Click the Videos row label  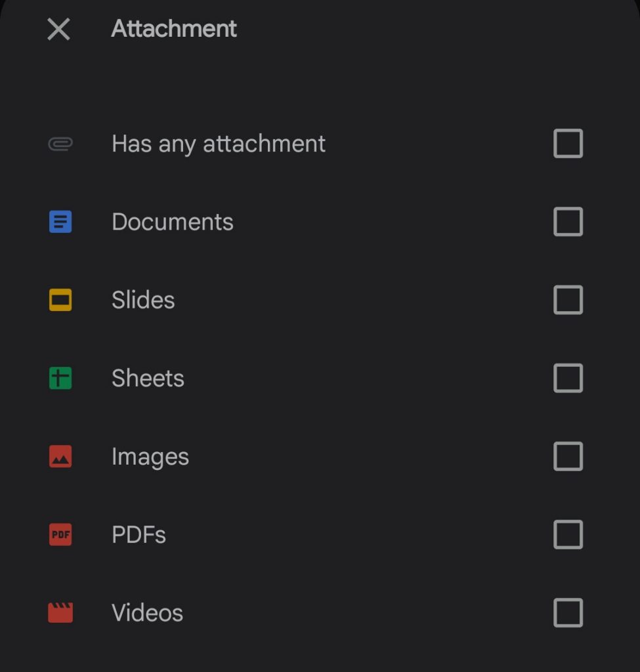pos(147,612)
